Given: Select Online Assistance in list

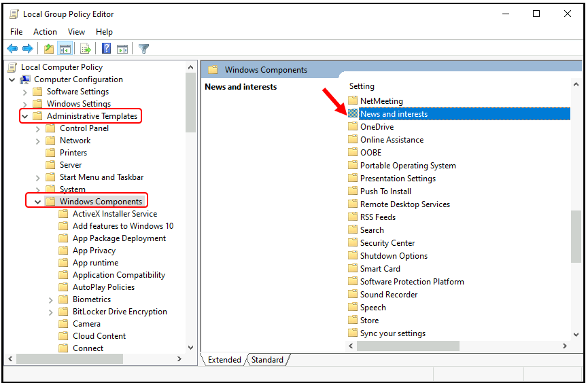Looking at the screenshot, I should tap(392, 140).
